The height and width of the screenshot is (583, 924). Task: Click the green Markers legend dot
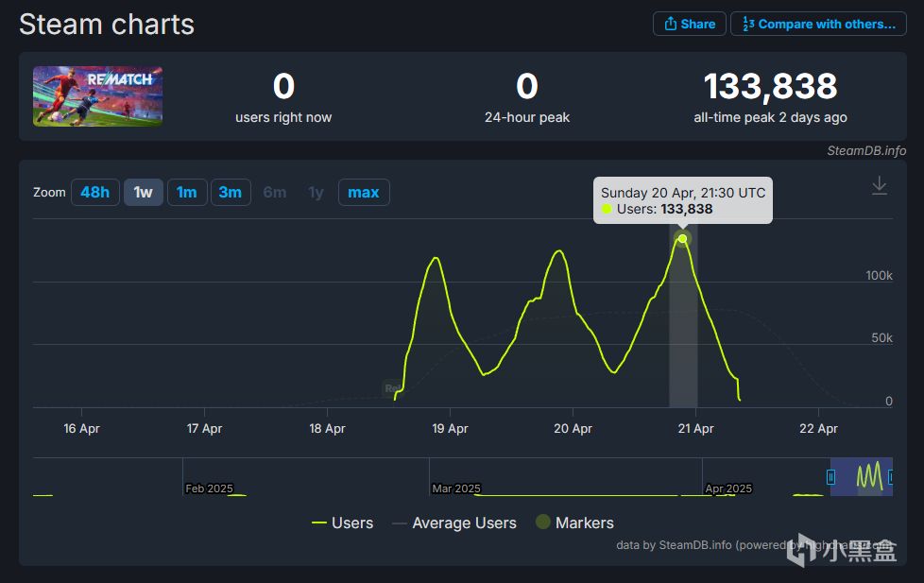(x=542, y=522)
